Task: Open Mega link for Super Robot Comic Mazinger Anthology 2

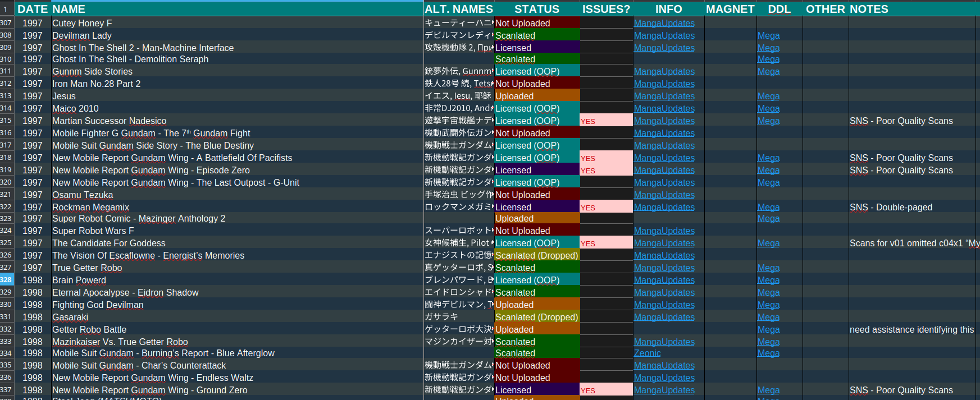Action: [x=768, y=218]
